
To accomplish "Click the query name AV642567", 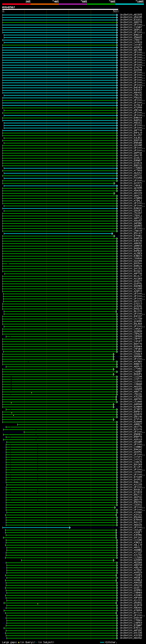I will pyautogui.click(x=8, y=8).
